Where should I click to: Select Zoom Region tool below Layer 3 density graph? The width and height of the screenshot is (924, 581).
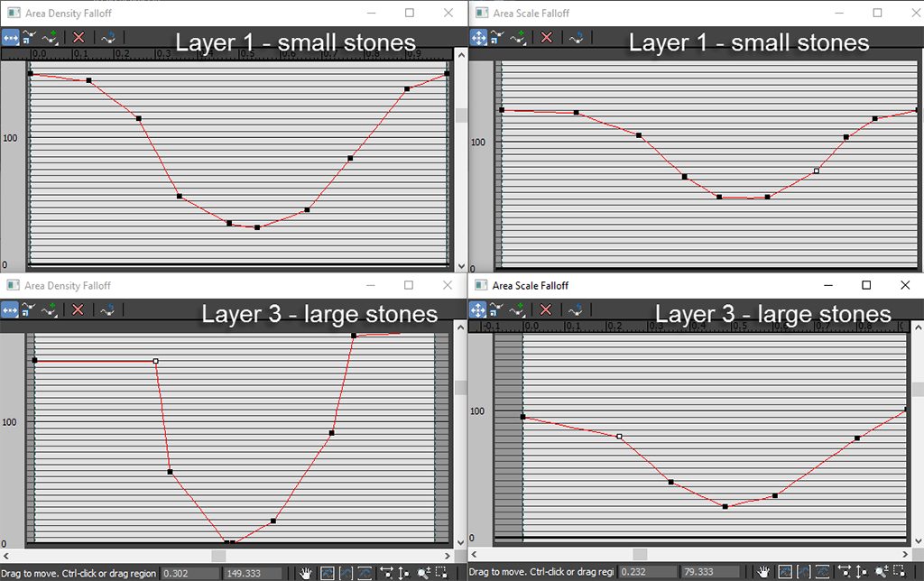[x=441, y=573]
